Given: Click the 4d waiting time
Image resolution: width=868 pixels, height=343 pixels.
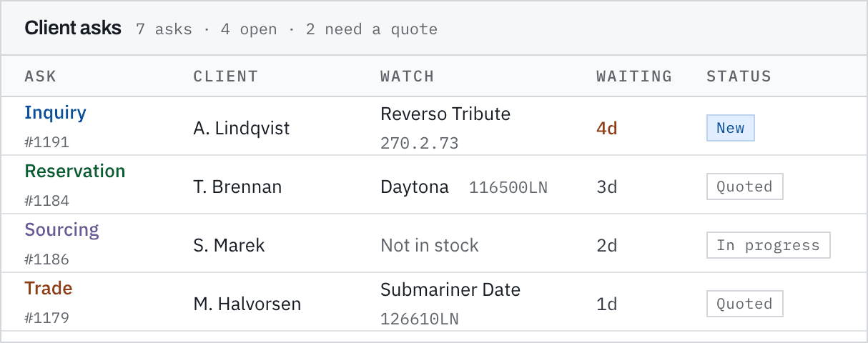Looking at the screenshot, I should (x=607, y=129).
